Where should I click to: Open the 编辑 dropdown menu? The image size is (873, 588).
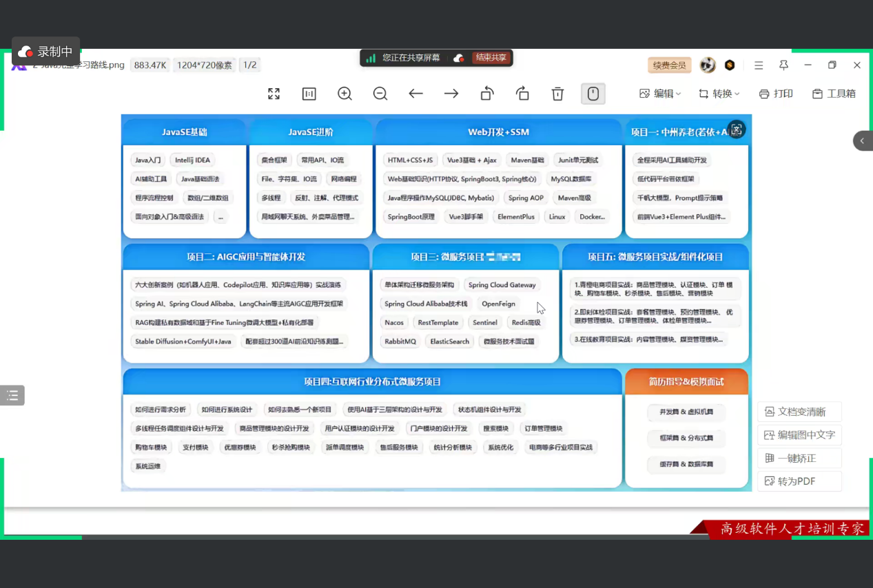[x=660, y=94]
